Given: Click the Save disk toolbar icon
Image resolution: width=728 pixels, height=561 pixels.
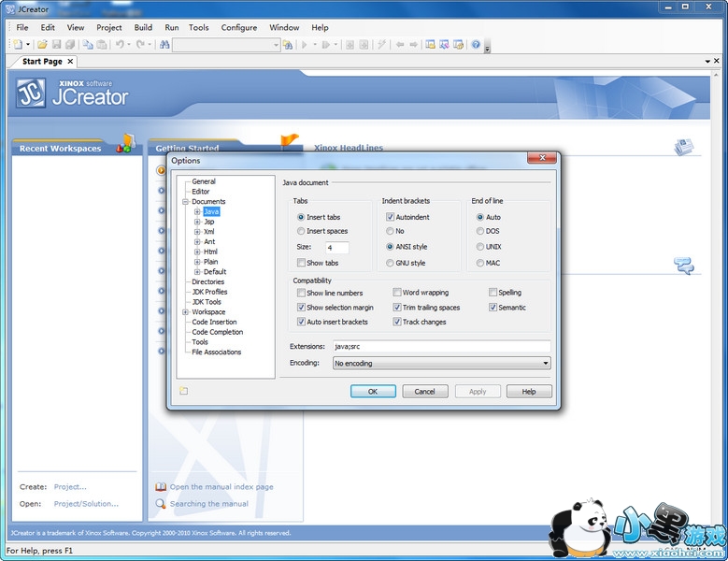Looking at the screenshot, I should (56, 45).
